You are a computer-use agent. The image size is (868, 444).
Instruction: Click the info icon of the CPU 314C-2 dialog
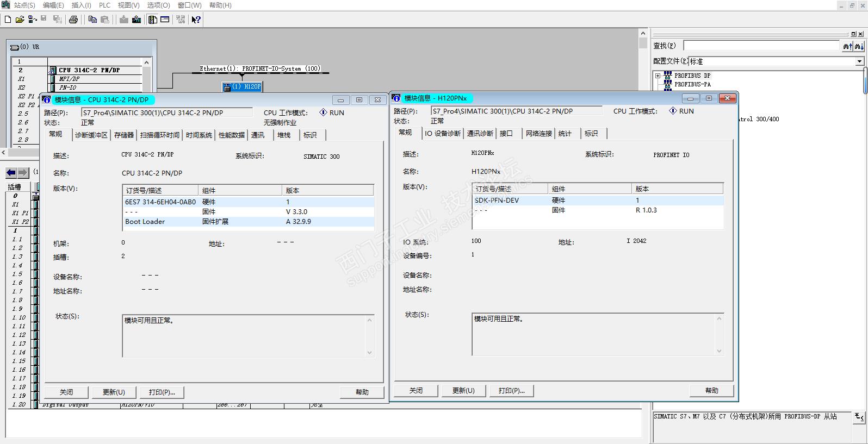(x=47, y=99)
